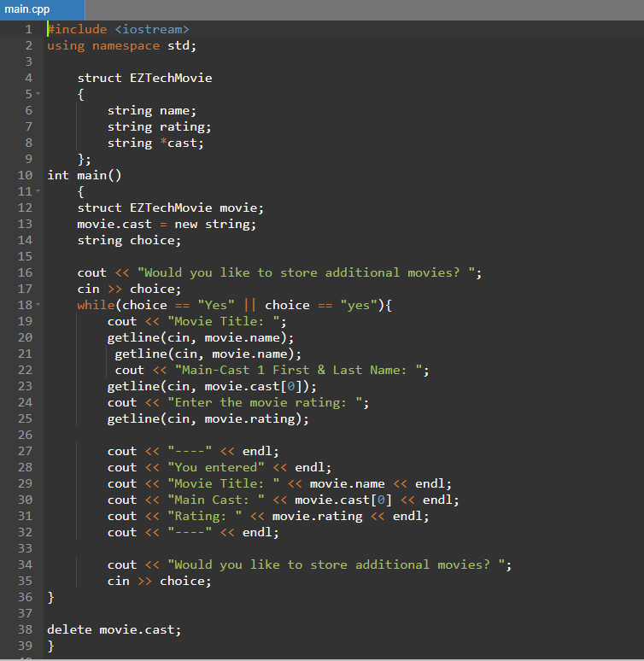This screenshot has width=644, height=661.
Task: Click the 'string *cast;' member line
Action: coord(155,143)
